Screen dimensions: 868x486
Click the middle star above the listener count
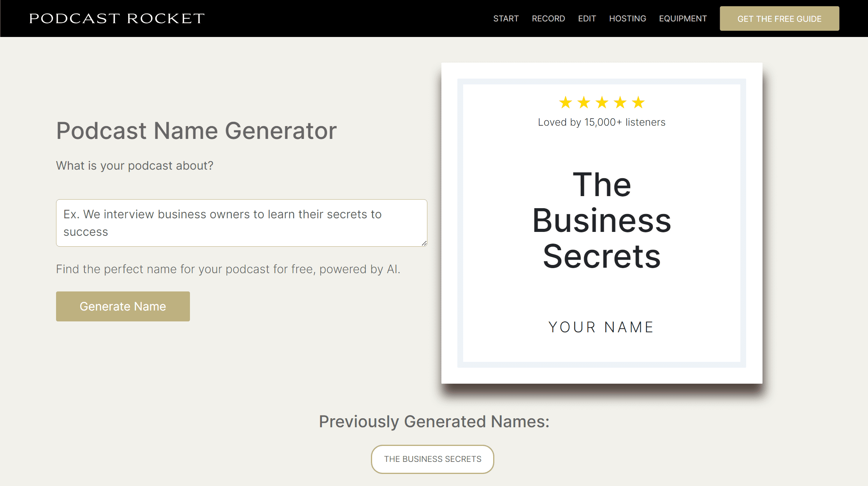pyautogui.click(x=601, y=102)
